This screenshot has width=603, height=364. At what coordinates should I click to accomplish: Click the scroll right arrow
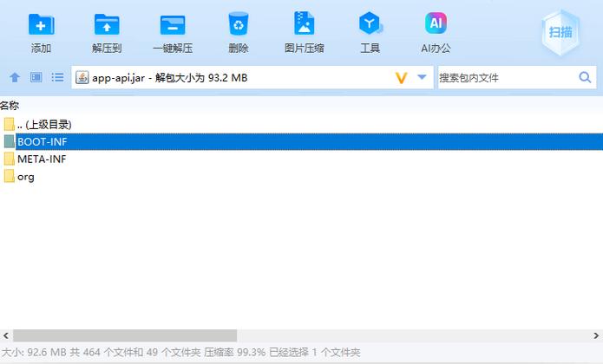(596, 335)
